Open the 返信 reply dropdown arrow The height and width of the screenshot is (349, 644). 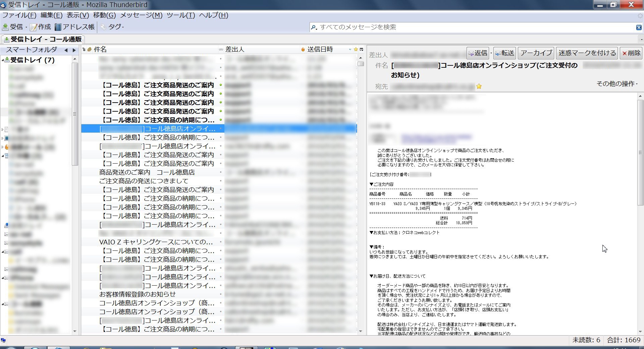[491, 53]
